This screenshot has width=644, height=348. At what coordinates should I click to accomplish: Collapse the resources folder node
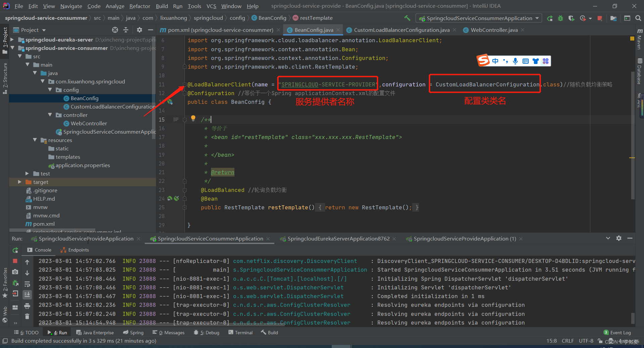(x=35, y=140)
